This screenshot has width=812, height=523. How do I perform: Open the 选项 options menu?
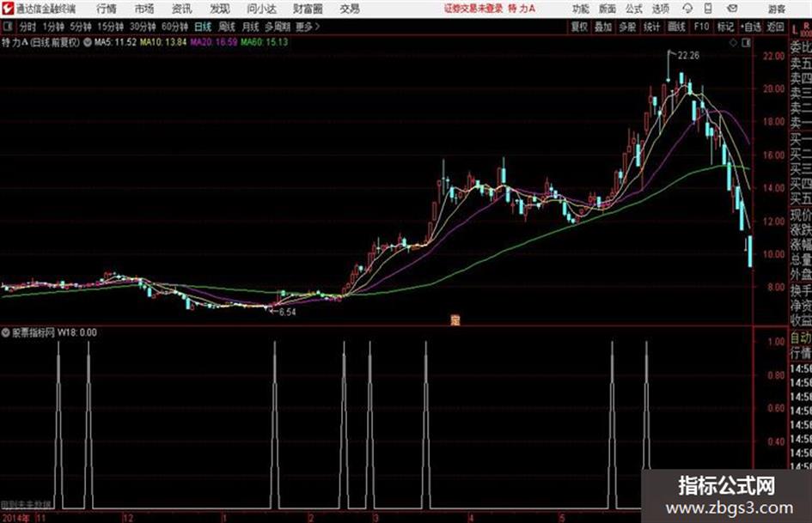click(x=660, y=9)
